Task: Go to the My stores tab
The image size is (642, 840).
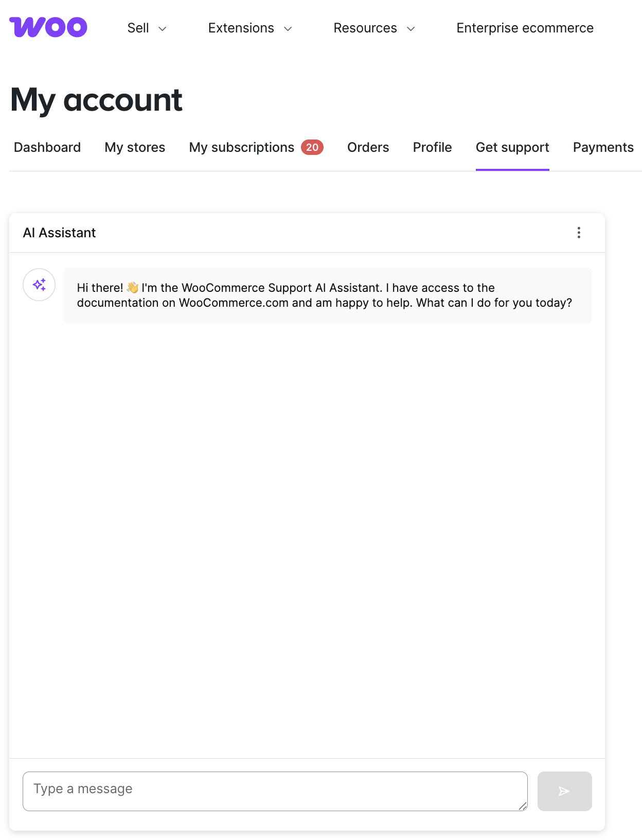Action: tap(135, 148)
